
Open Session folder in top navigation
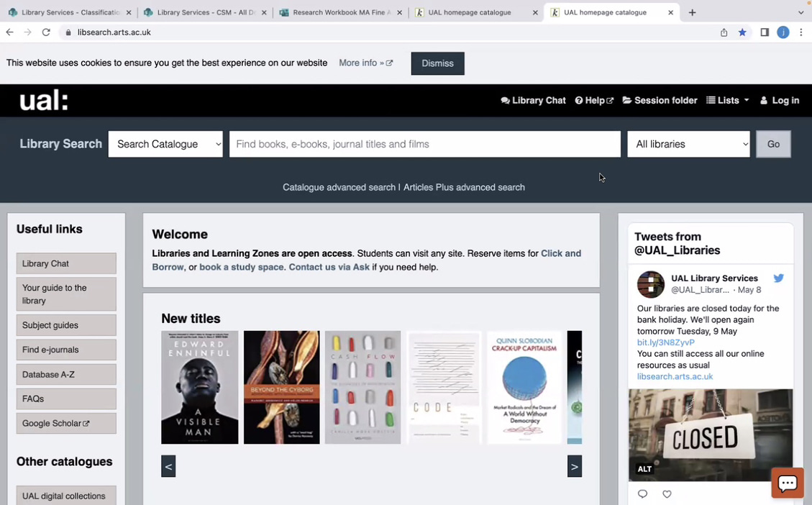point(660,101)
